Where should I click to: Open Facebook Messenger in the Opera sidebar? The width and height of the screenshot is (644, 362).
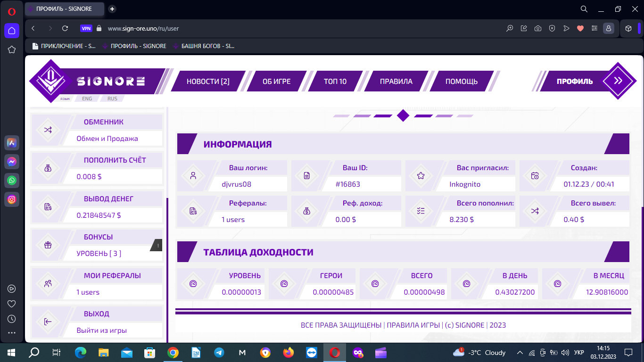coord(12,161)
